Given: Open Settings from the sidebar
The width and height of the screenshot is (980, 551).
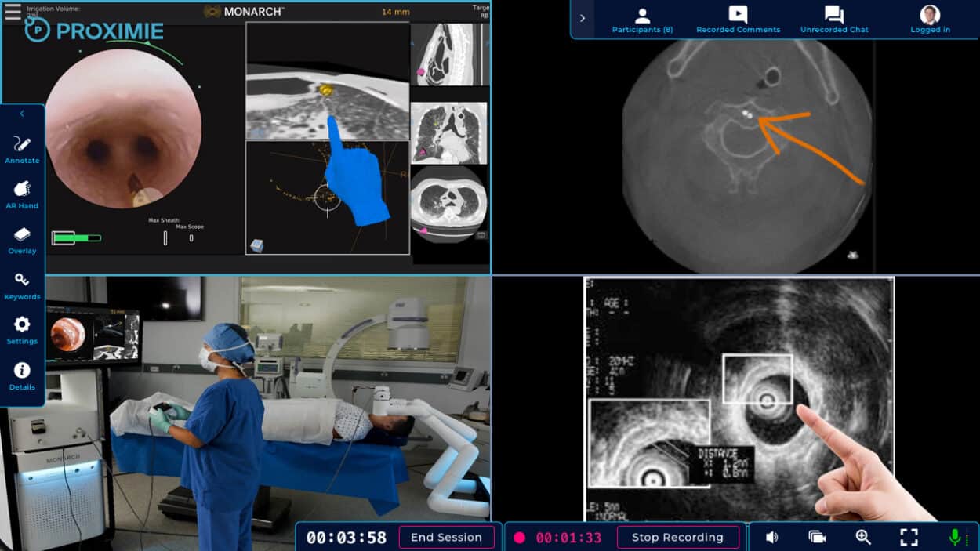Looking at the screenshot, I should pos(22,330).
